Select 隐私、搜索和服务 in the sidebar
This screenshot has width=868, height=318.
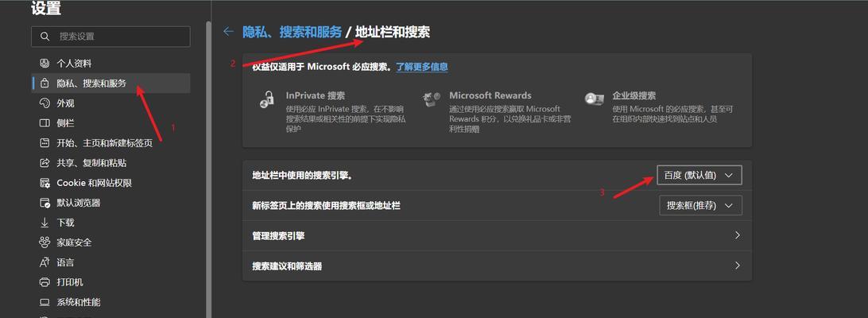[111, 83]
